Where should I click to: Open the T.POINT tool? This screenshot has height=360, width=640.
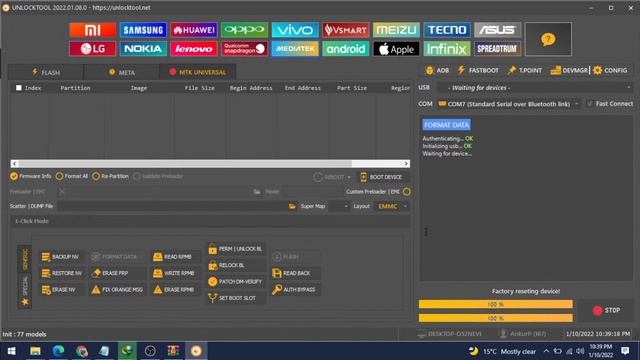click(x=524, y=70)
